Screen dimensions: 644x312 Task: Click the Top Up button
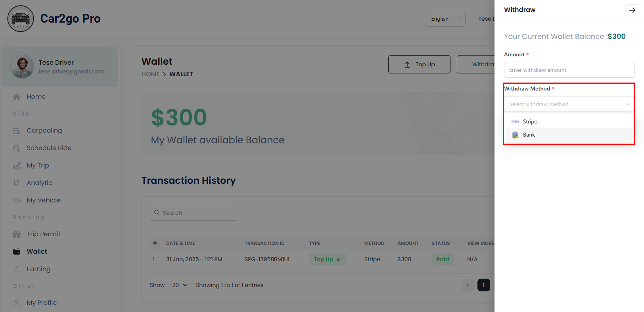click(419, 64)
